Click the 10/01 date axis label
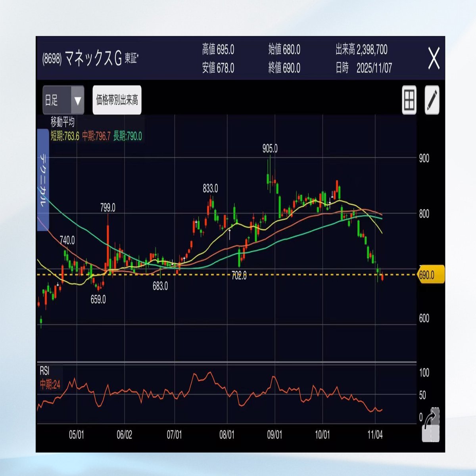The width and height of the screenshot is (476, 476). coord(322,435)
